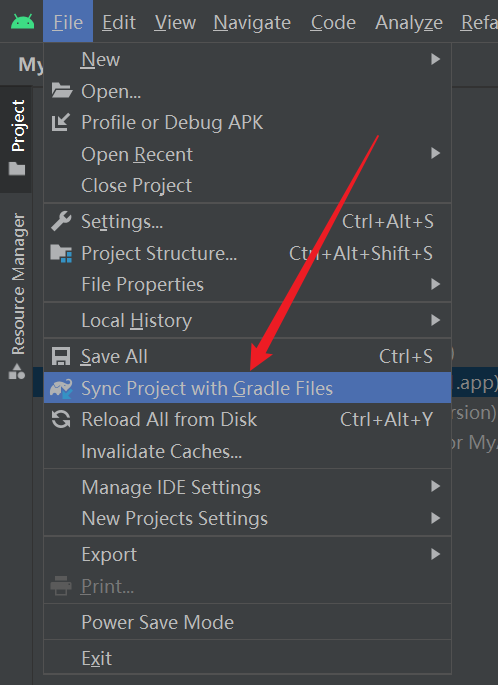
Task: Expand the New submenu arrow
Action: point(435,59)
